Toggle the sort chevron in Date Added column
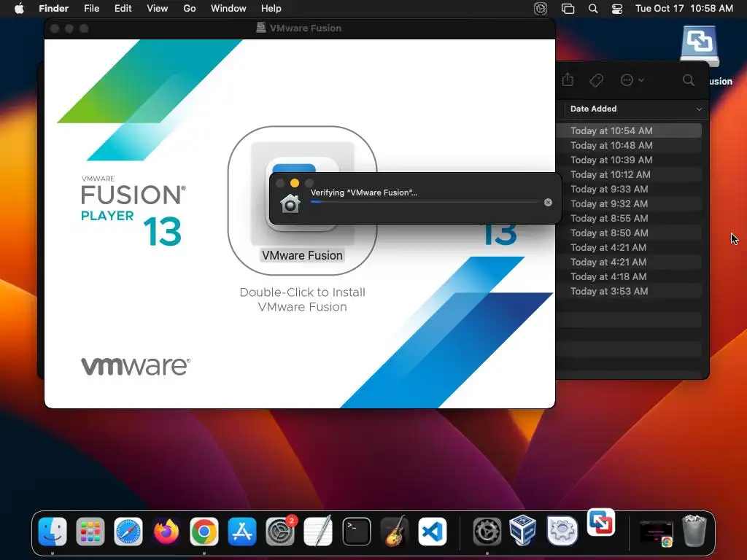 pyautogui.click(x=699, y=109)
